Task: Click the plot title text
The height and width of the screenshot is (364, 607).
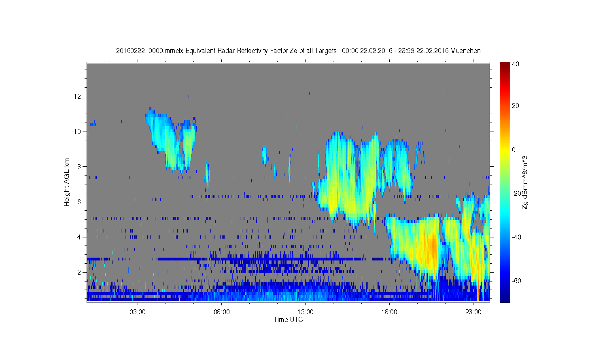Action: [298, 51]
